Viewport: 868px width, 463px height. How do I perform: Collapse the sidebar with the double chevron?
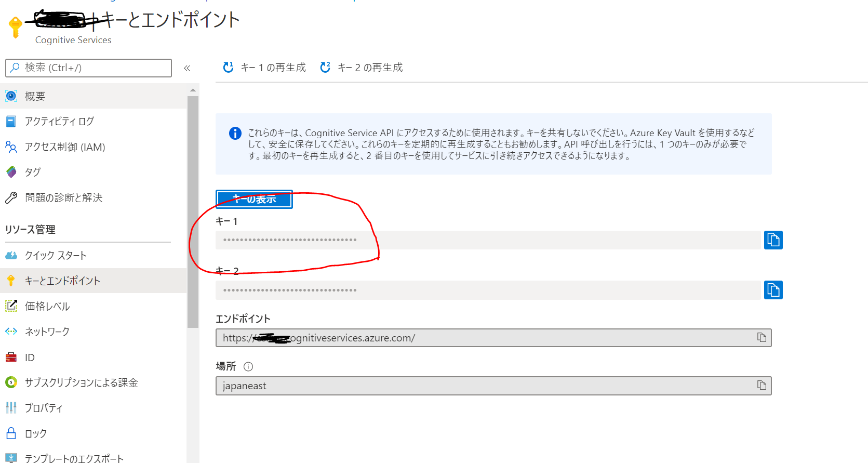click(x=187, y=68)
